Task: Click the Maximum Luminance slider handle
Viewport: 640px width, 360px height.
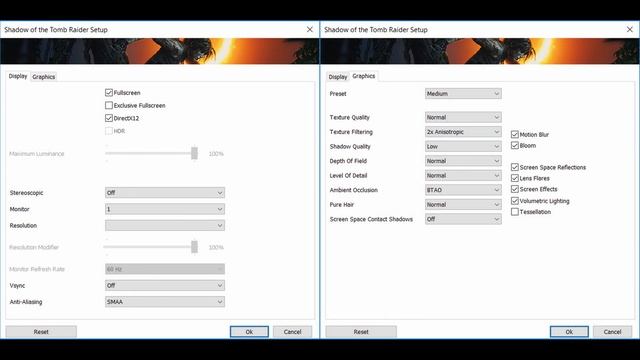Action: click(194, 153)
